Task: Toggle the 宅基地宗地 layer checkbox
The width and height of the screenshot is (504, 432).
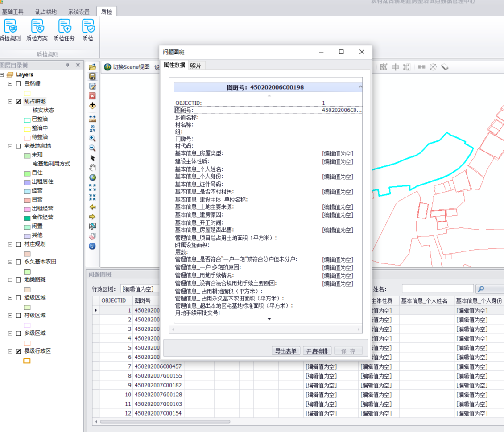Action: click(x=18, y=146)
